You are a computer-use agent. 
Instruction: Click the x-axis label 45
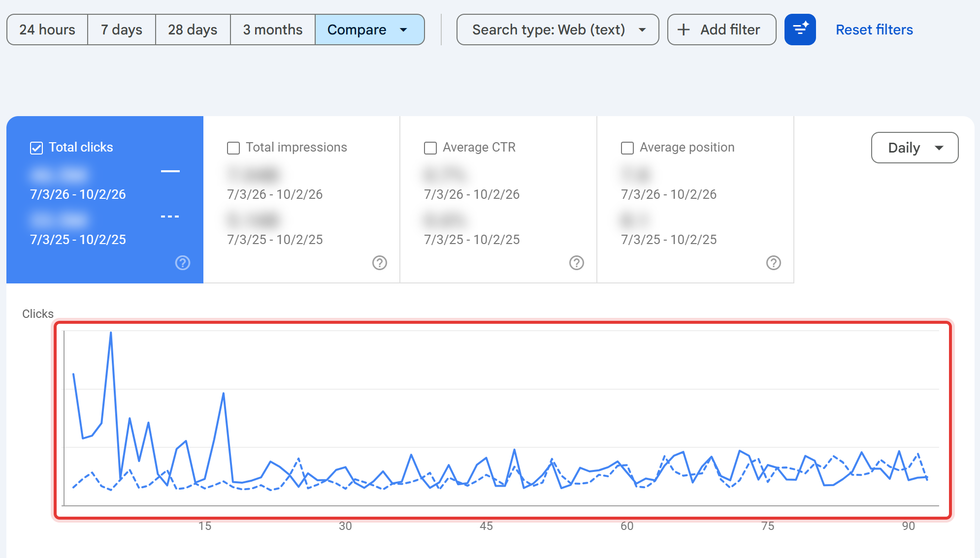[486, 526]
